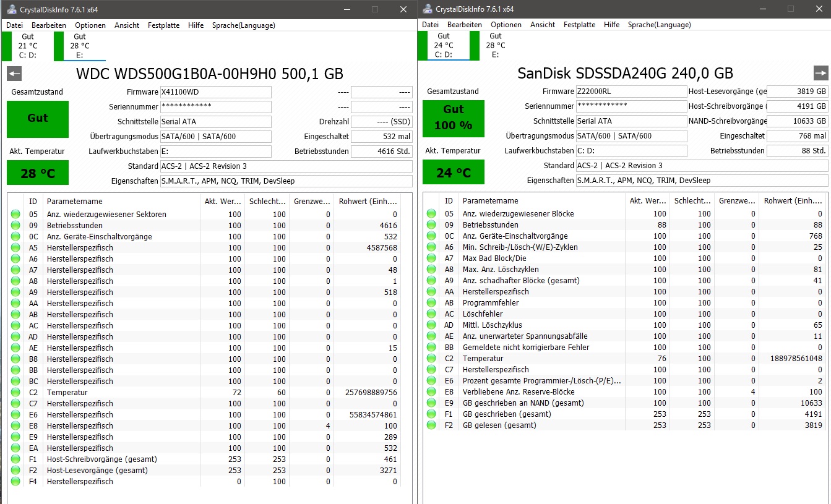
Task: Select C: D: disk tab in right window
Action: [x=444, y=45]
